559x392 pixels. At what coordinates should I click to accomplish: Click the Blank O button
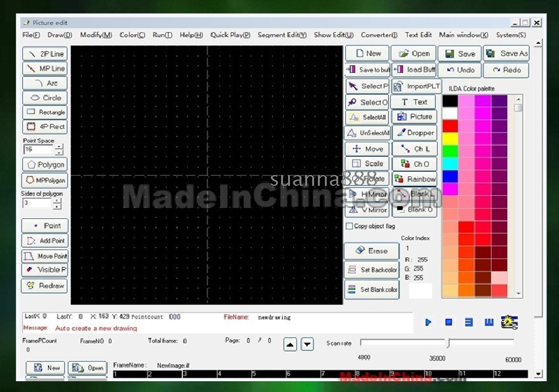[x=414, y=209]
